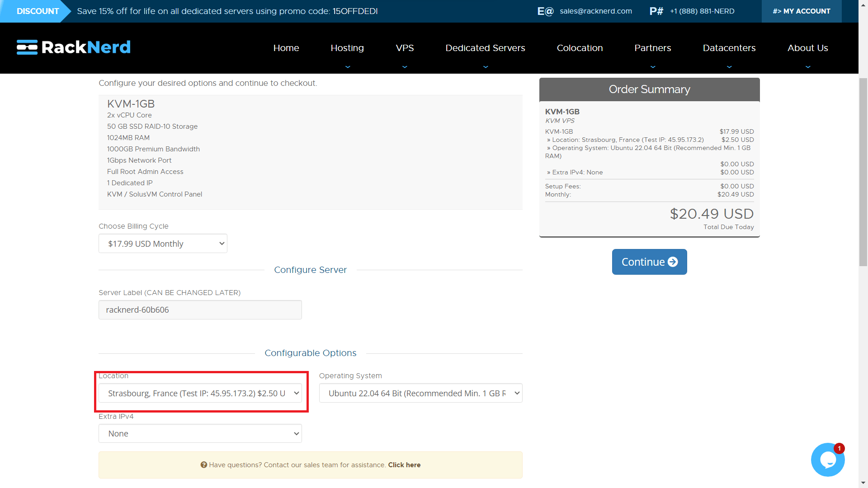The image size is (868, 488).
Task: Open the Datacenters menu
Action: pyautogui.click(x=729, y=48)
